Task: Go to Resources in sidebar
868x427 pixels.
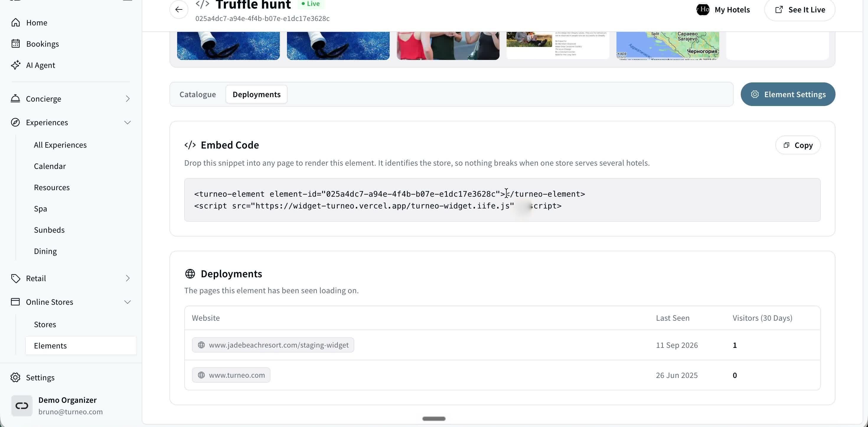Action: tap(52, 188)
